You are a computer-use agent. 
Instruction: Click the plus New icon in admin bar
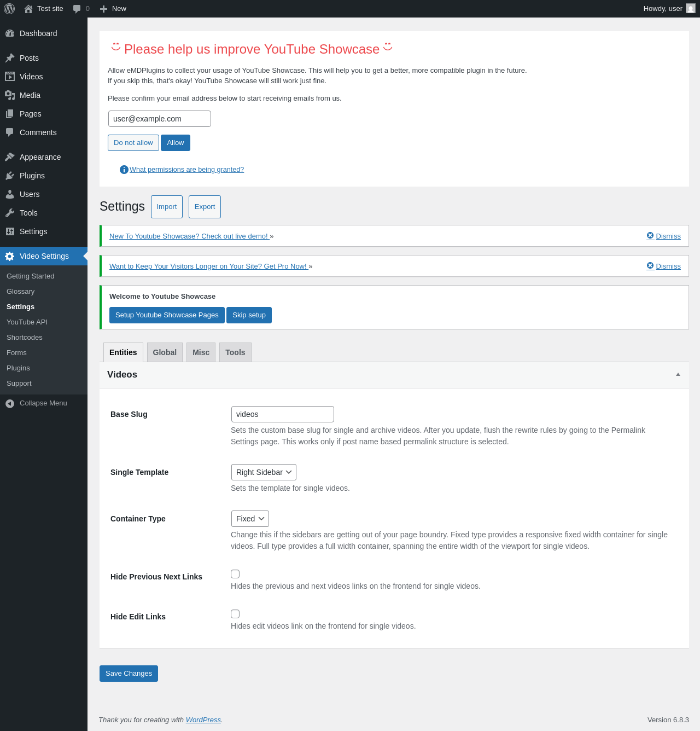pos(103,9)
